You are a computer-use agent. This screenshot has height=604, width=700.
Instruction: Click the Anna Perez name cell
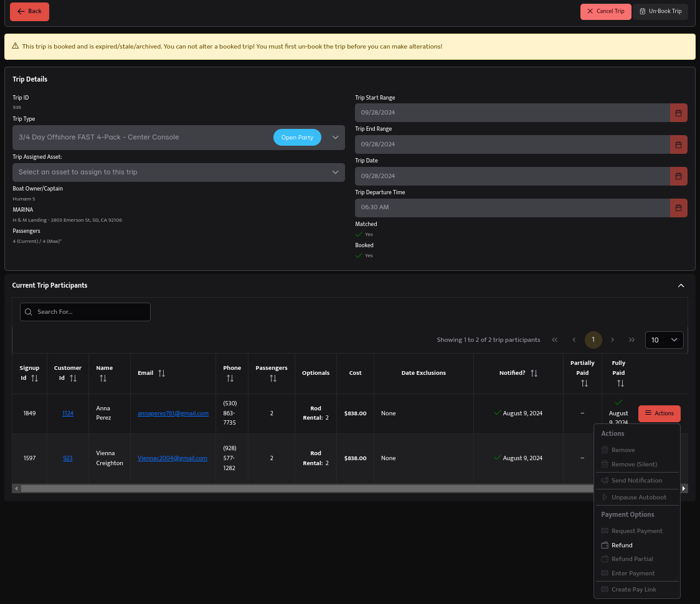tap(110, 413)
